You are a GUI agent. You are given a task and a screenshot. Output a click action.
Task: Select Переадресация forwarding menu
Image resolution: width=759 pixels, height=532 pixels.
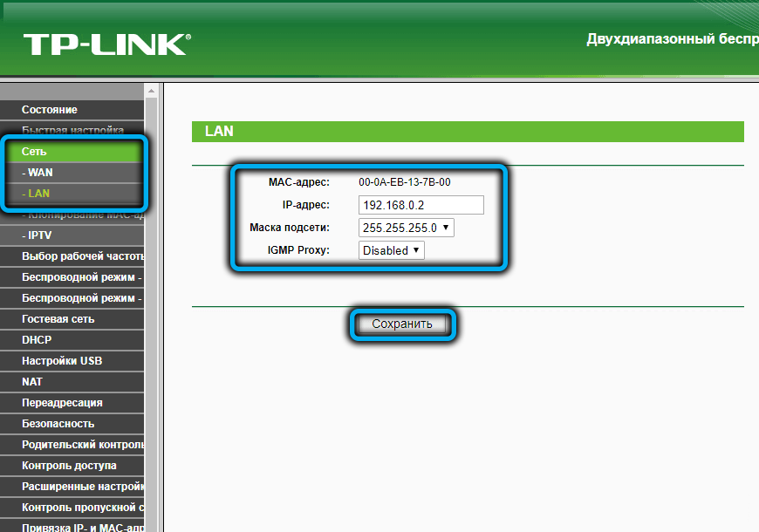click(x=62, y=403)
